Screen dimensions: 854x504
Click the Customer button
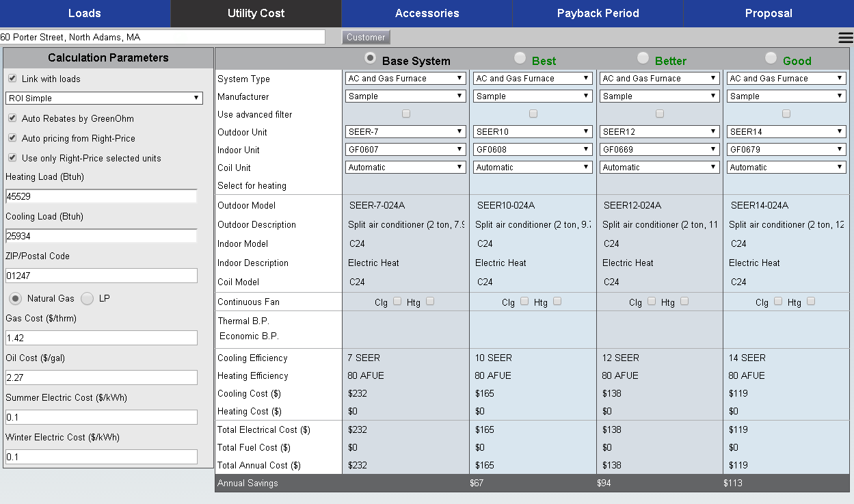coord(366,38)
